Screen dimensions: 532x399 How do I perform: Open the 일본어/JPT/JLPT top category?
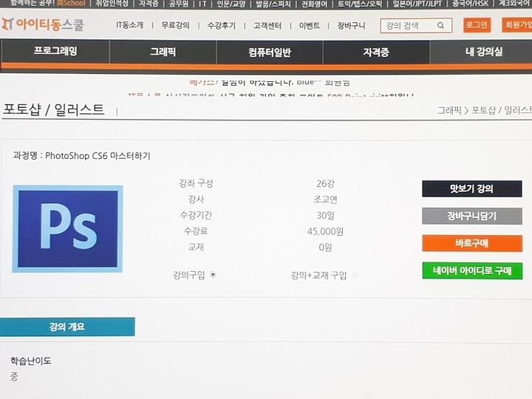click(x=417, y=4)
